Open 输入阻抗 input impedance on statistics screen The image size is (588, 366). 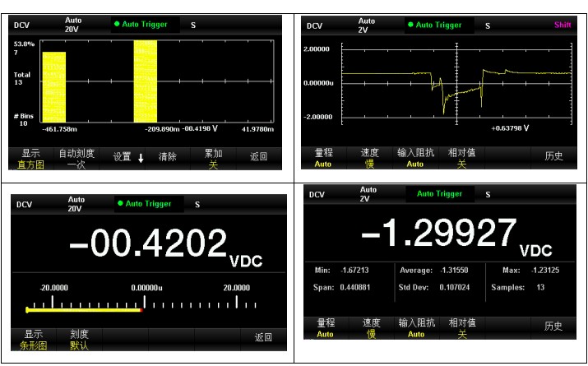(416, 328)
